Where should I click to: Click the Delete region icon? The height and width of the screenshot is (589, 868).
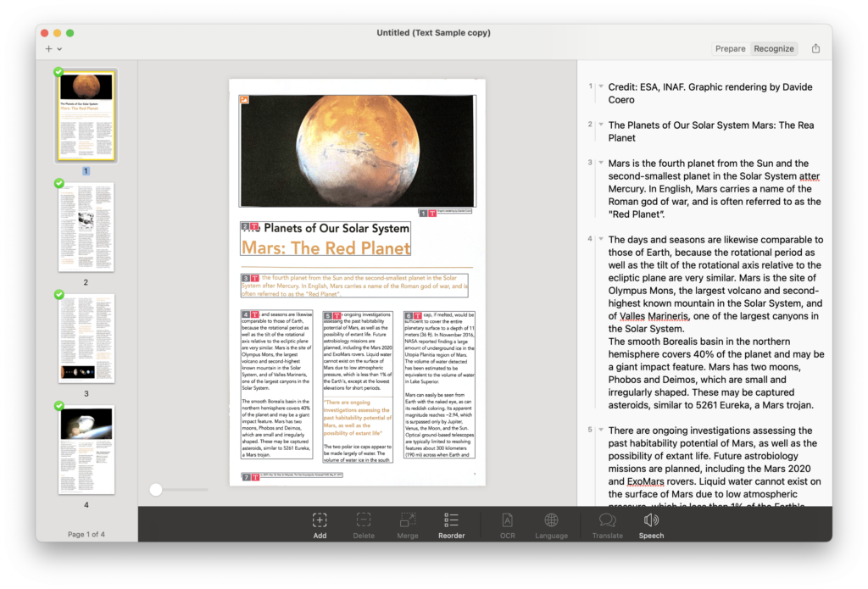[x=364, y=525]
